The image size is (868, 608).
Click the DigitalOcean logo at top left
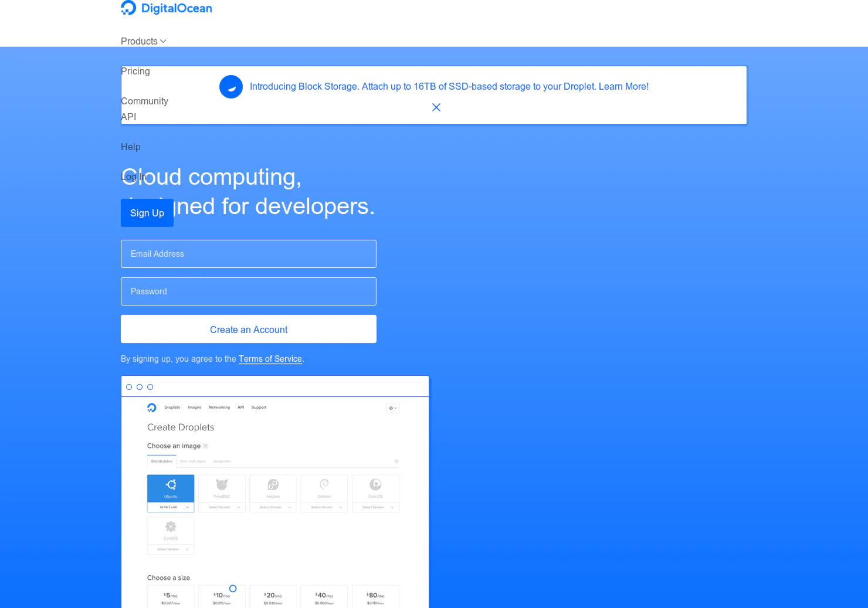[x=166, y=8]
